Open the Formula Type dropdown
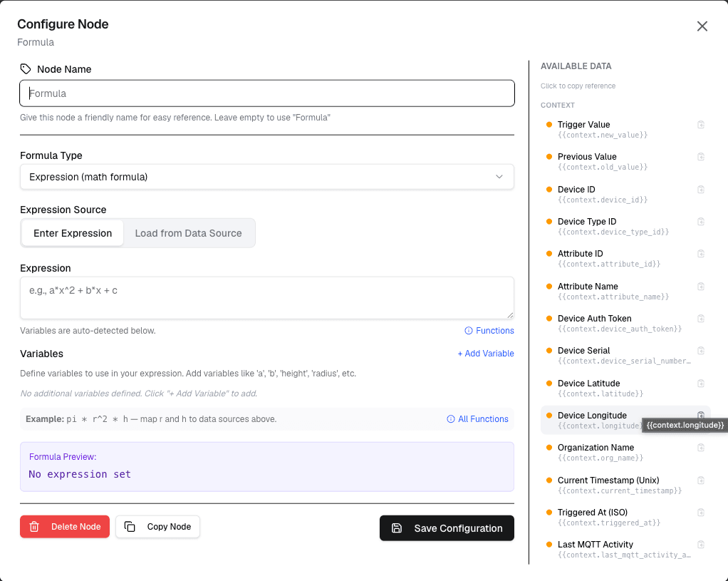Screen dimensions: 728x581 click(x=267, y=177)
